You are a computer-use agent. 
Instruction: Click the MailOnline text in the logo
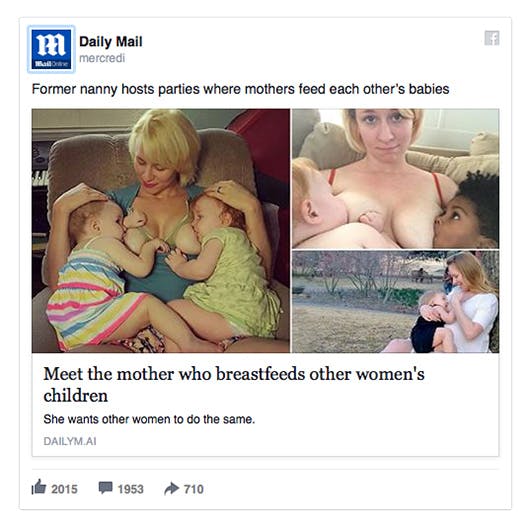click(x=52, y=64)
